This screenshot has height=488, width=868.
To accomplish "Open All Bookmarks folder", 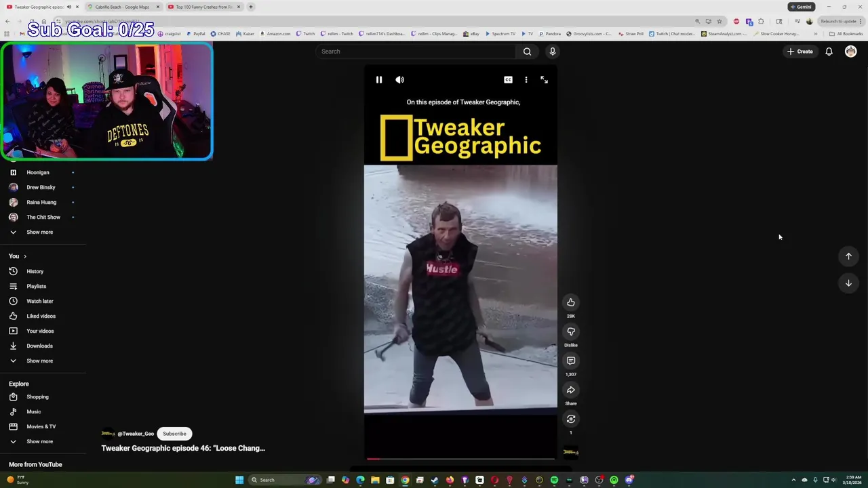I will (846, 33).
